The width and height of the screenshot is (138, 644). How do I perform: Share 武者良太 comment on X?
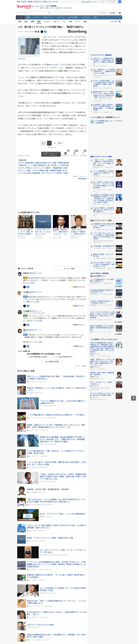[x=25, y=287]
